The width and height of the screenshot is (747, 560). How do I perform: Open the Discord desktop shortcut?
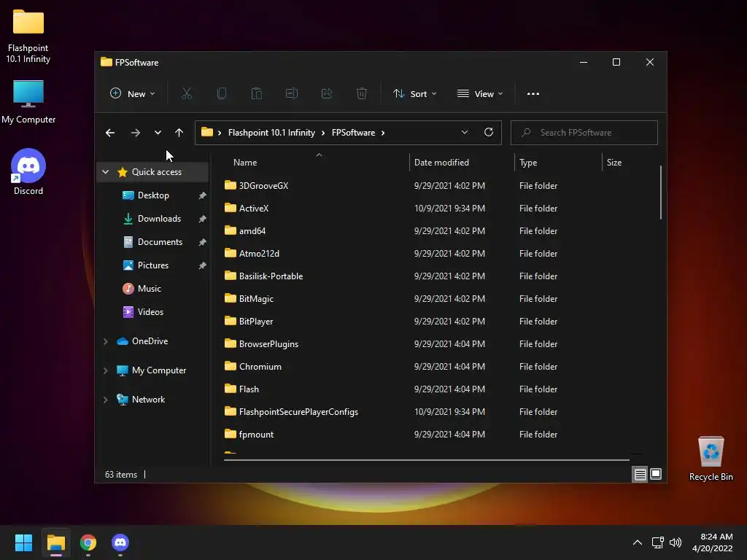28,172
